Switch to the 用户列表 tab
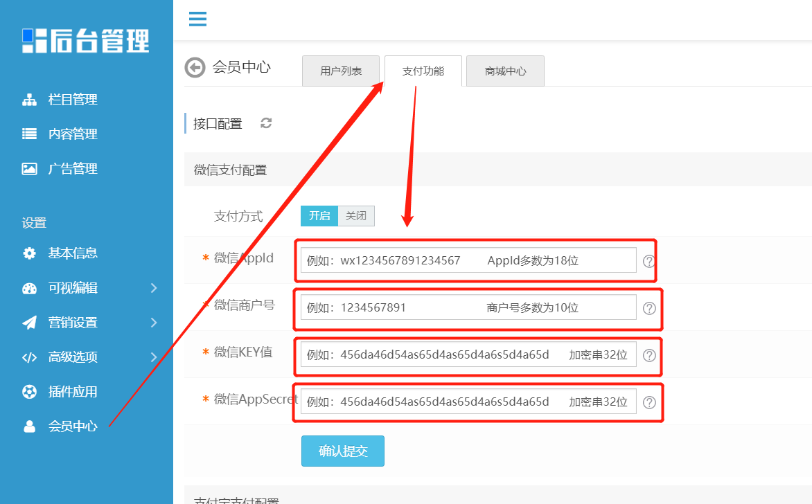812x504 pixels. coord(340,71)
